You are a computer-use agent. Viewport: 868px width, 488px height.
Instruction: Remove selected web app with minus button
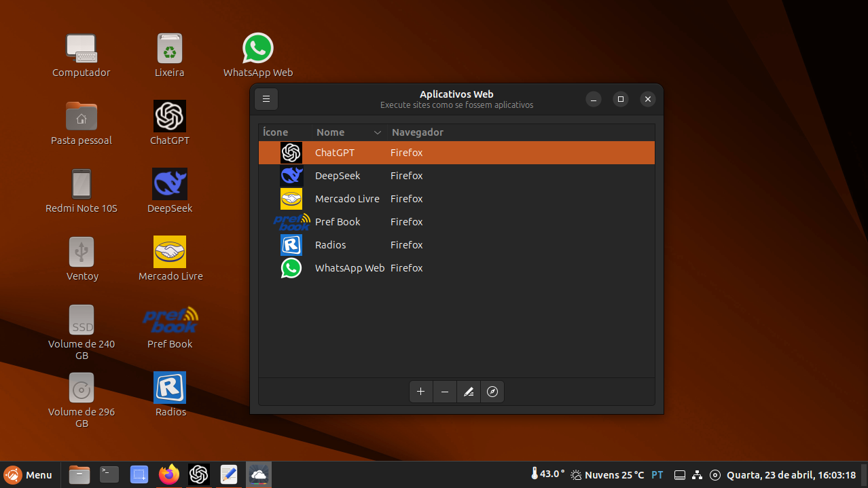coord(445,392)
